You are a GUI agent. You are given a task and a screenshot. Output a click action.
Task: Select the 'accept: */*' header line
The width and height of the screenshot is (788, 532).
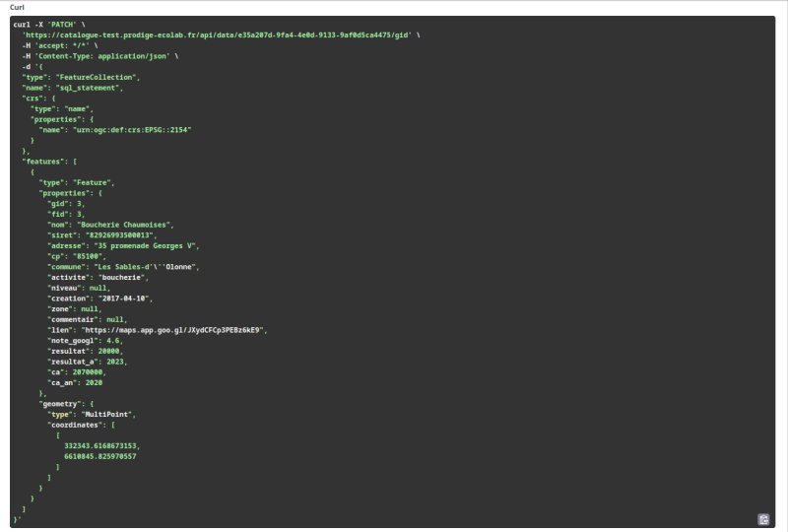point(59,45)
